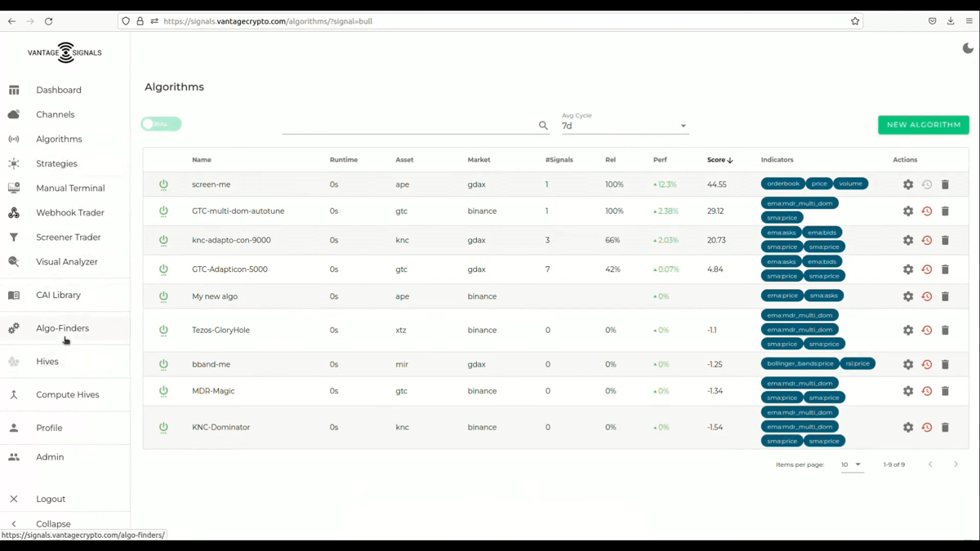Click the search magnifier icon
980x551 pixels.
(x=543, y=126)
